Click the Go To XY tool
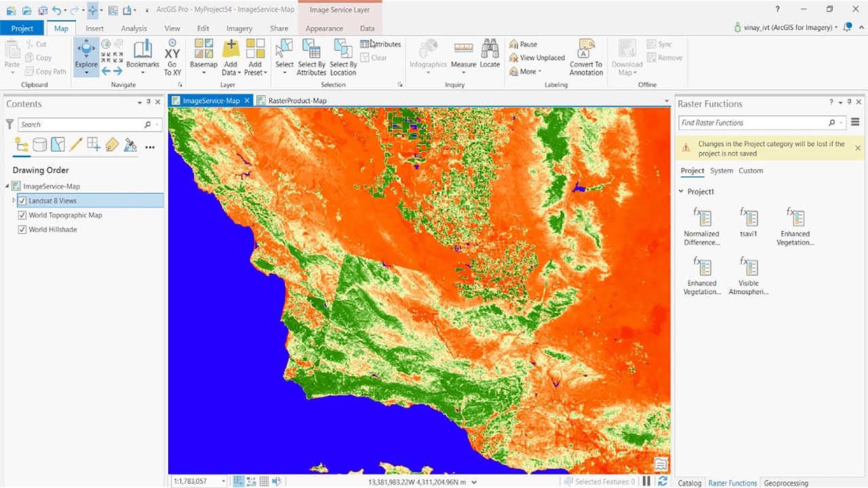The width and height of the screenshot is (868, 488). pos(172,57)
